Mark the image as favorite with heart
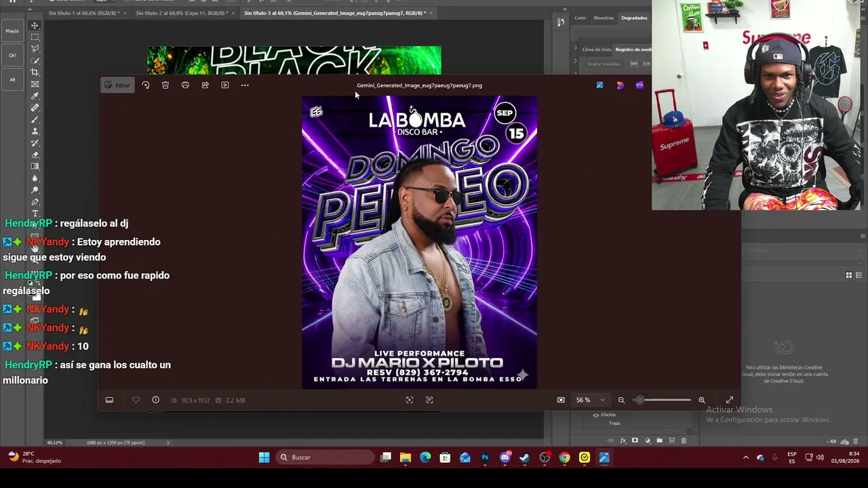This screenshot has height=488, width=868. tap(136, 400)
